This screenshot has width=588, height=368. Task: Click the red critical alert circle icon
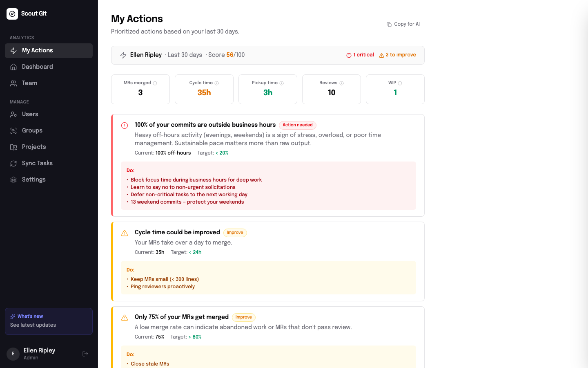[x=125, y=125]
